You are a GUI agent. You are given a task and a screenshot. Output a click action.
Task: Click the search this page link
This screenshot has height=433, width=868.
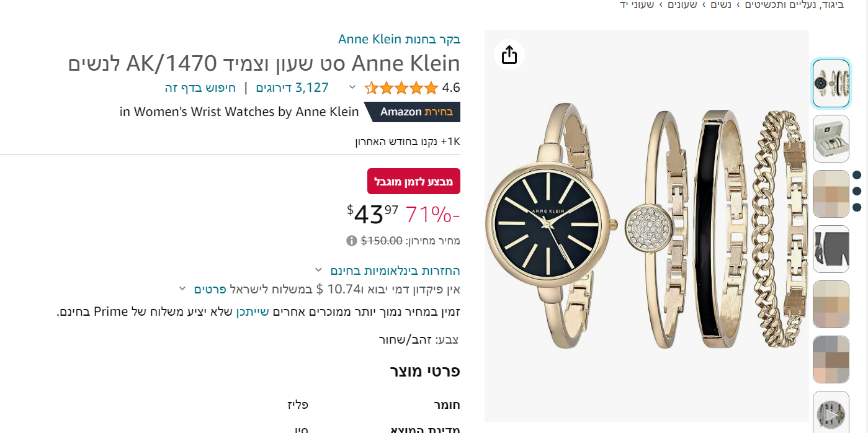200,87
